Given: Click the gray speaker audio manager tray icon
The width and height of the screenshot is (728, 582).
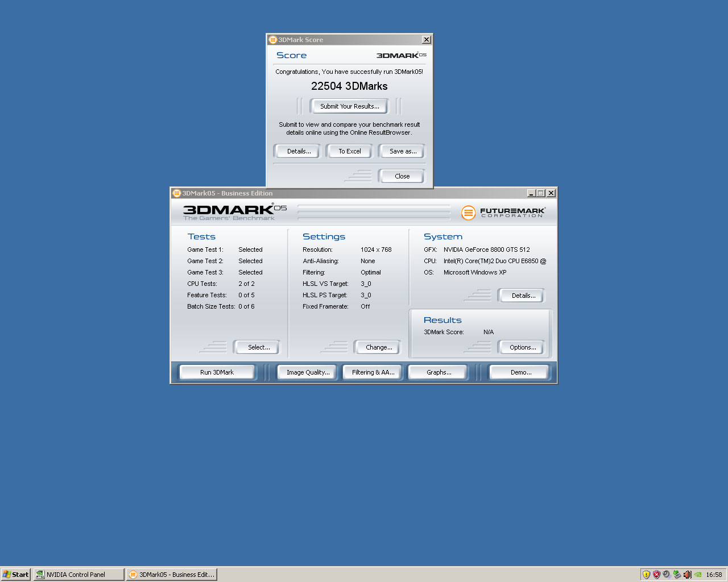Looking at the screenshot, I should [x=667, y=575].
